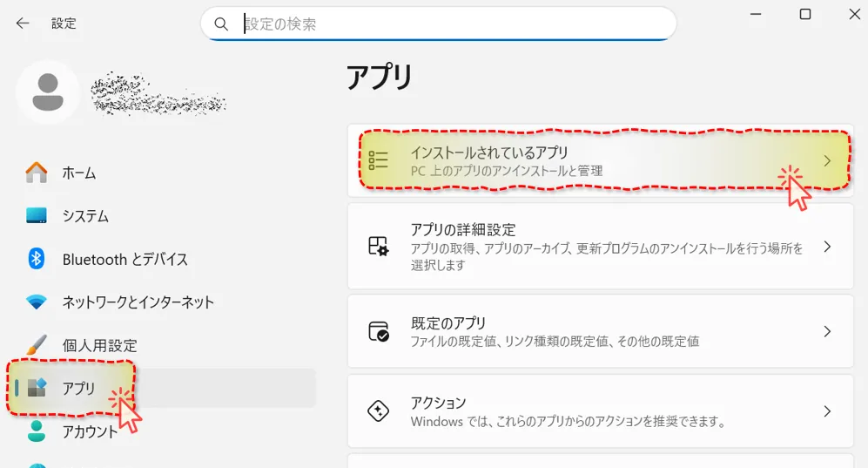Expand chevron on インストールされているアプリ row
The width and height of the screenshot is (868, 468).
click(x=827, y=160)
